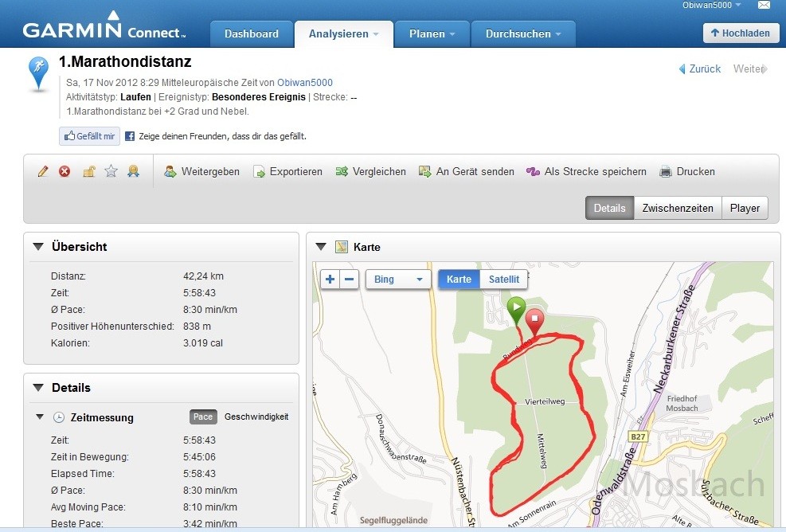Open the mail envelope icon in header

(x=764, y=6)
